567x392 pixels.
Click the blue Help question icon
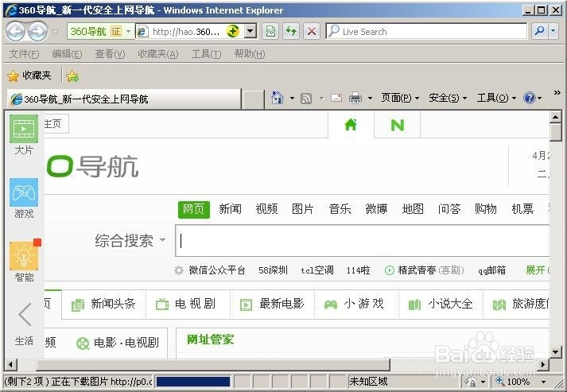tap(529, 98)
